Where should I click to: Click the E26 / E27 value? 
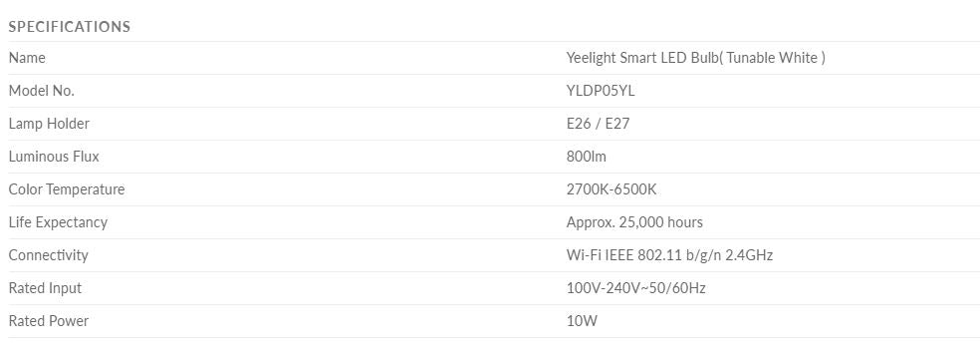[599, 124]
